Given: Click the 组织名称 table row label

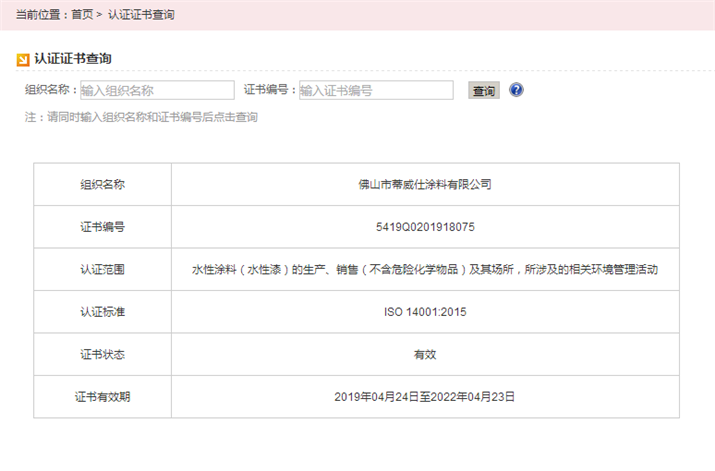Looking at the screenshot, I should click(x=103, y=184).
